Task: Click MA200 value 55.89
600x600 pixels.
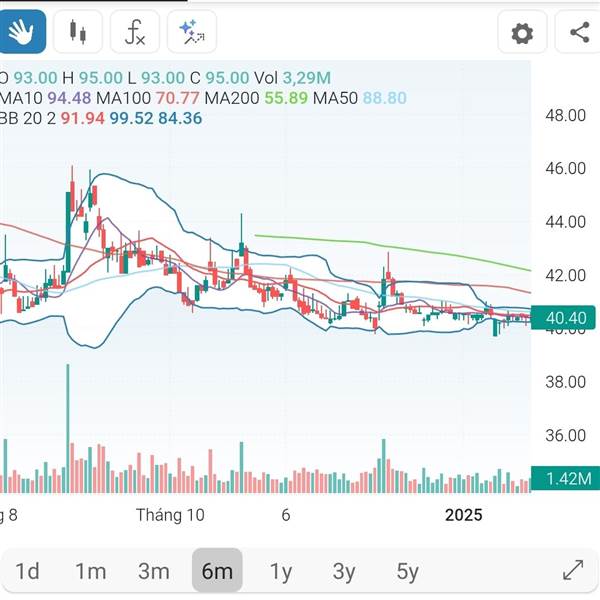Action: click(x=286, y=98)
